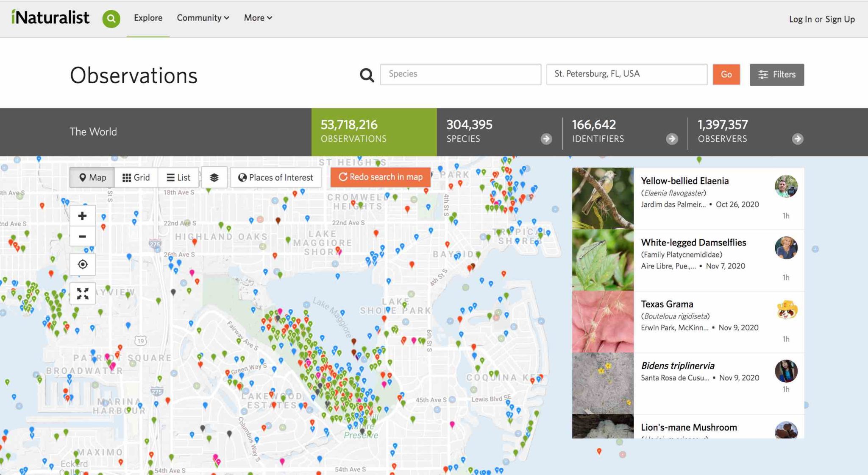Toggle full screen map icon
This screenshot has height=475, width=868.
(83, 293)
